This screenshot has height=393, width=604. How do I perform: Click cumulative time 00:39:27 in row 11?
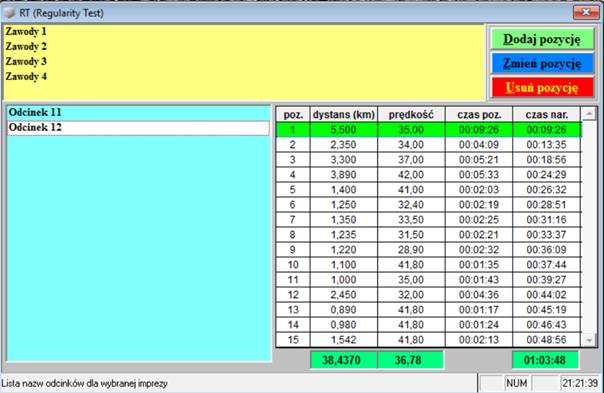click(x=547, y=280)
